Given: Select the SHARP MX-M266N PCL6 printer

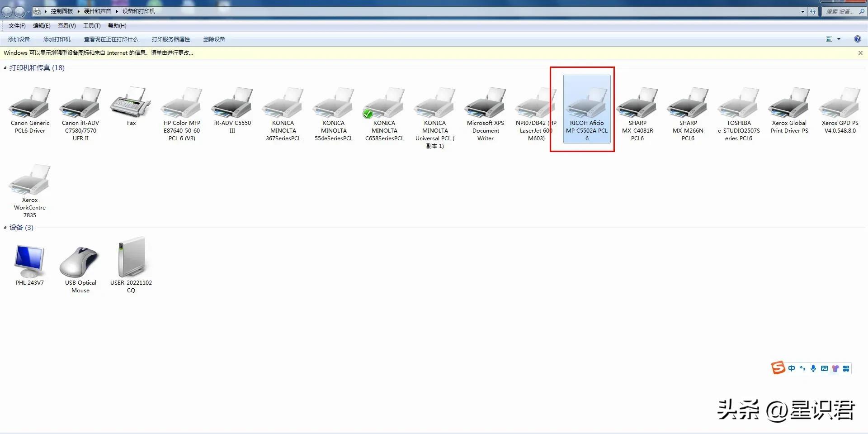Looking at the screenshot, I should click(688, 114).
